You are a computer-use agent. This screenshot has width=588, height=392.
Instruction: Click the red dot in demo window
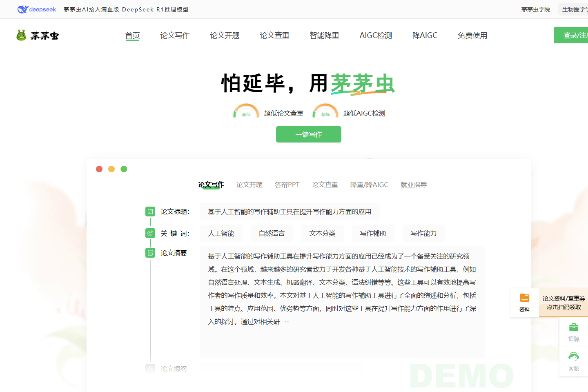[x=99, y=169]
